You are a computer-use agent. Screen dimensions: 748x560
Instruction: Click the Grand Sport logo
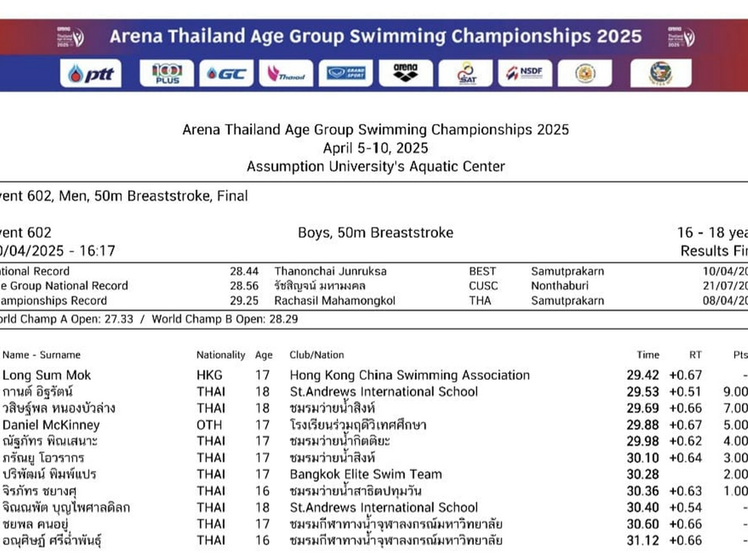coord(346,73)
